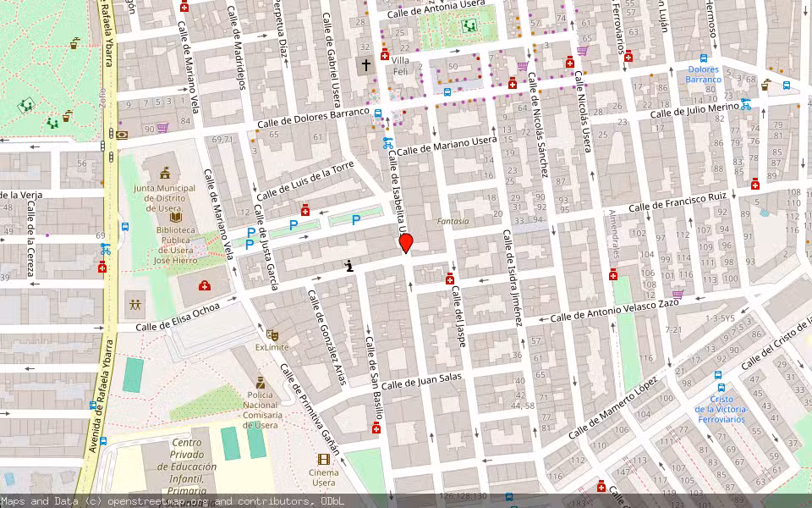
Task: Click the Calle de Julio Merino label
Action: click(694, 110)
